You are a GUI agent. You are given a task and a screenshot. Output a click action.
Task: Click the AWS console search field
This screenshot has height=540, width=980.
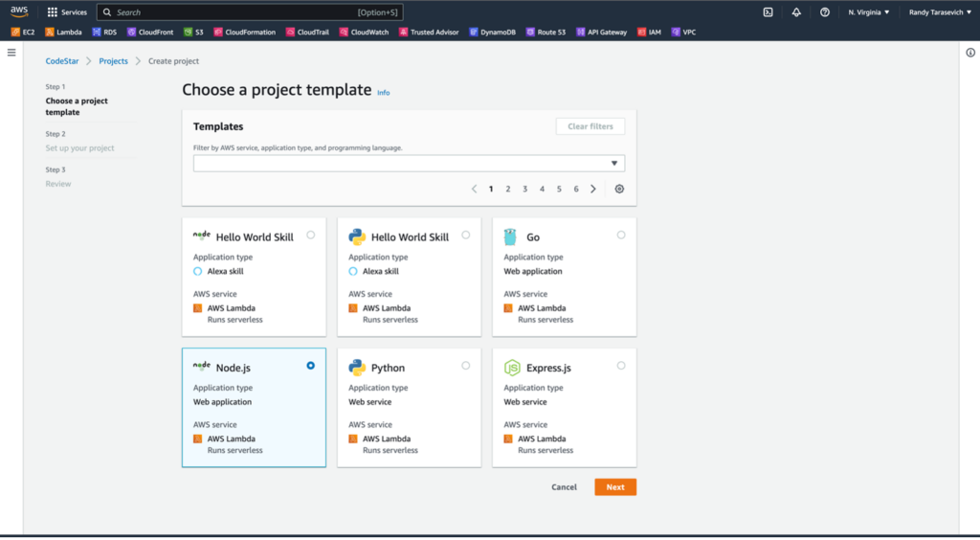[250, 11]
